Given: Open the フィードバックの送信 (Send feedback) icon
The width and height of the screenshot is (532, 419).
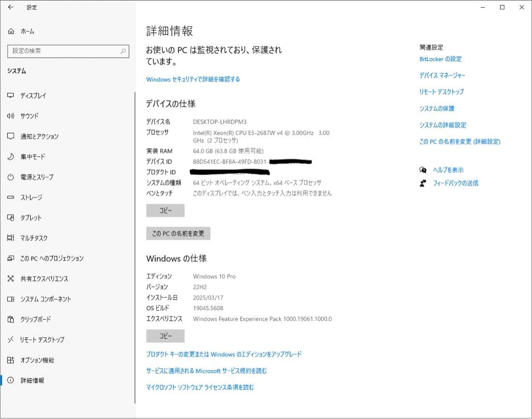Looking at the screenshot, I should click(x=422, y=183).
